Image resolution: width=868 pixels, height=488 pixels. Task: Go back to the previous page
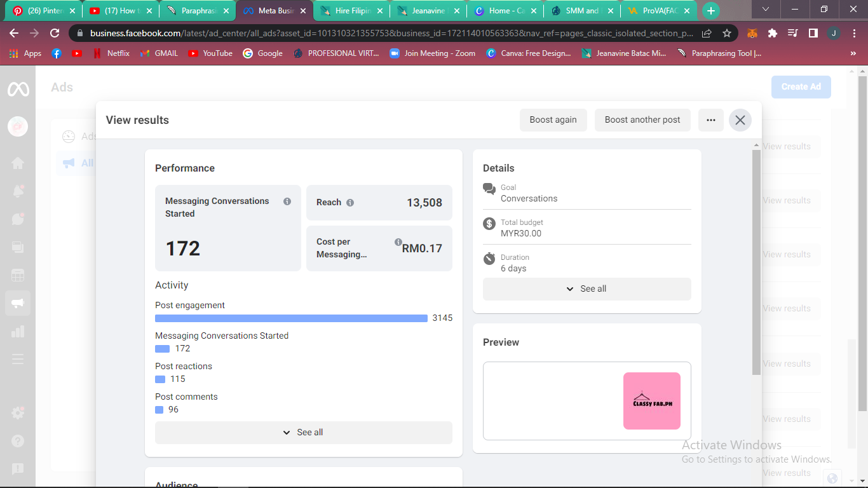pyautogui.click(x=14, y=33)
